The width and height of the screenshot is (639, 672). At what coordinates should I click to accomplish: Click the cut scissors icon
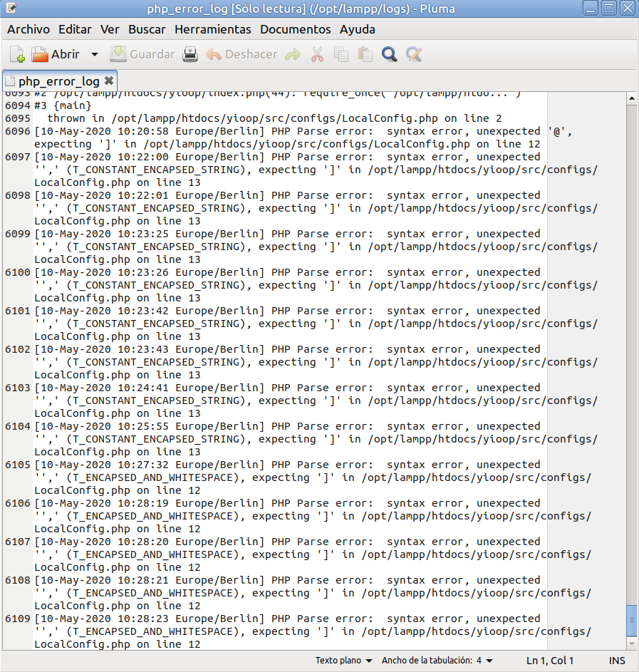point(318,54)
